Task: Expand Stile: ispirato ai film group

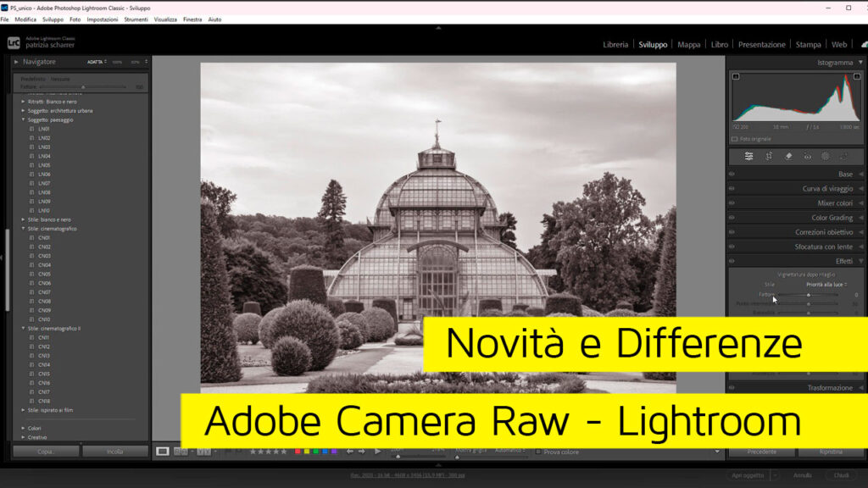Action: 23,410
